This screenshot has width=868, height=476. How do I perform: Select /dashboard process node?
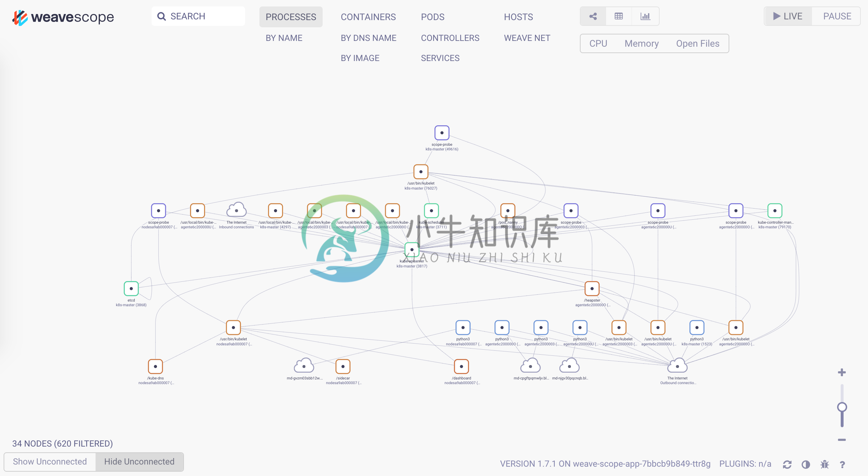[x=462, y=366]
